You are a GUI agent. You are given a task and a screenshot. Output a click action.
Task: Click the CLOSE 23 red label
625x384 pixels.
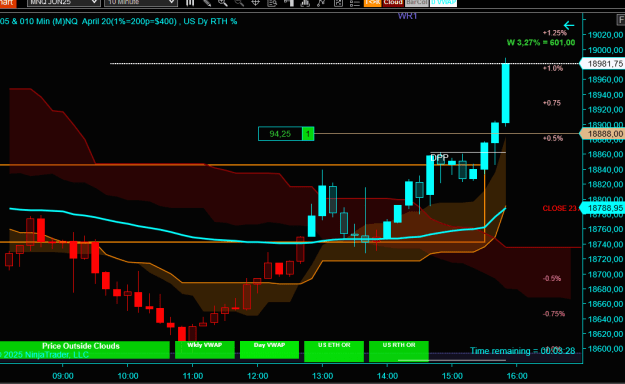(560, 208)
